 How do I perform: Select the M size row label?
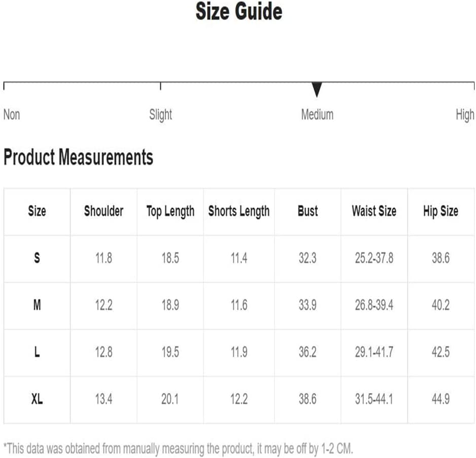click(37, 305)
